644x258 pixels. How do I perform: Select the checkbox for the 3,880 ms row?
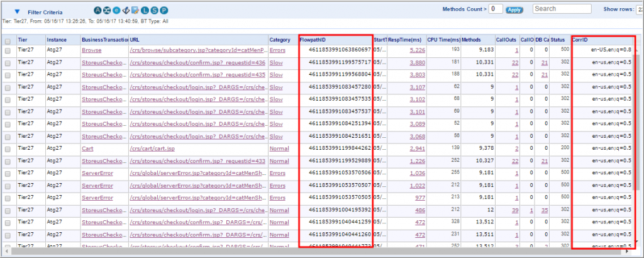tap(8, 64)
